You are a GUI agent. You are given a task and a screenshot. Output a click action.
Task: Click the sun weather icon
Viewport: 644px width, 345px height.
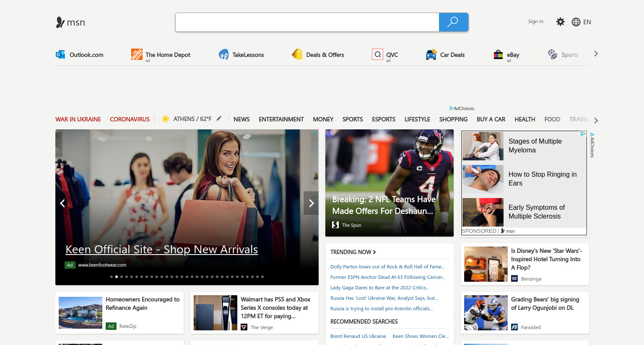pyautogui.click(x=166, y=119)
